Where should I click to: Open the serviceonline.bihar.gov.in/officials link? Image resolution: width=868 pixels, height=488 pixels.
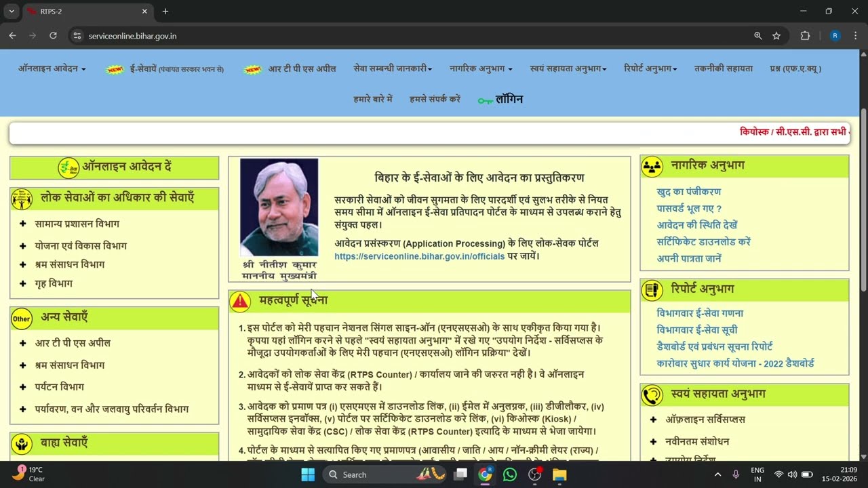tap(419, 256)
